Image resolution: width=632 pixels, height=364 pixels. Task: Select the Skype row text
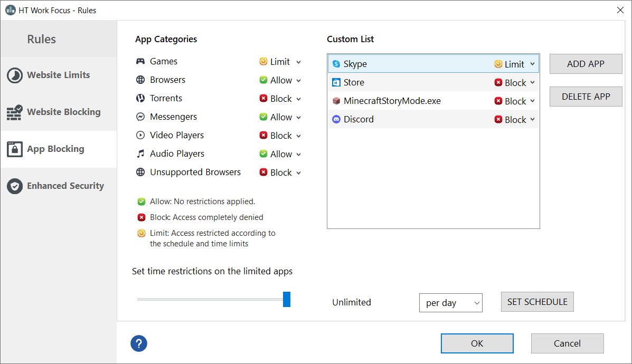(355, 64)
